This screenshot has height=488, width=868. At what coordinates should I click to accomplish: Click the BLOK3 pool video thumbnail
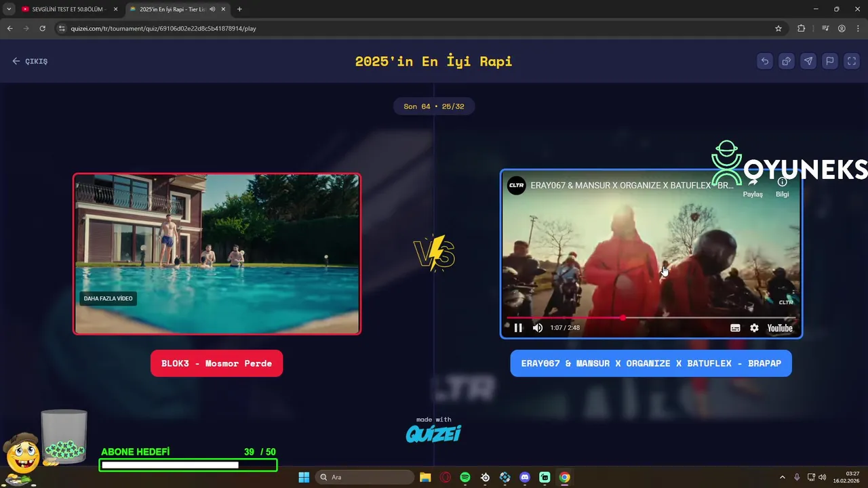[217, 253]
